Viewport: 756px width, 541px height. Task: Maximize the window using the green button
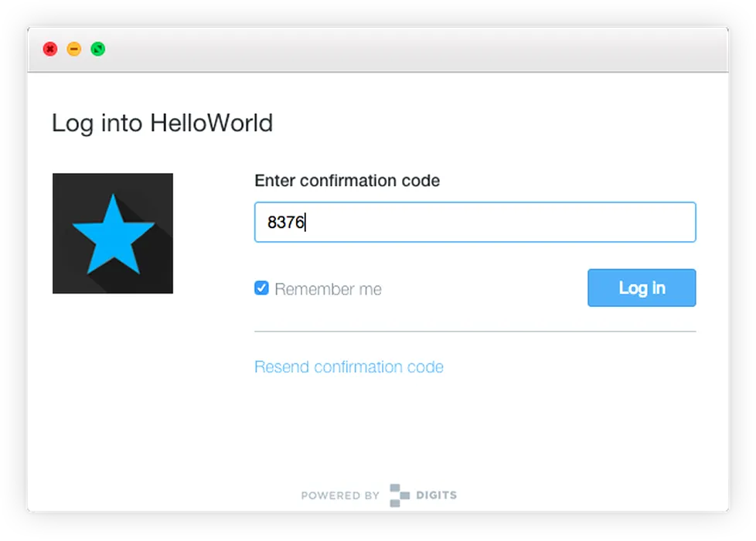click(98, 49)
